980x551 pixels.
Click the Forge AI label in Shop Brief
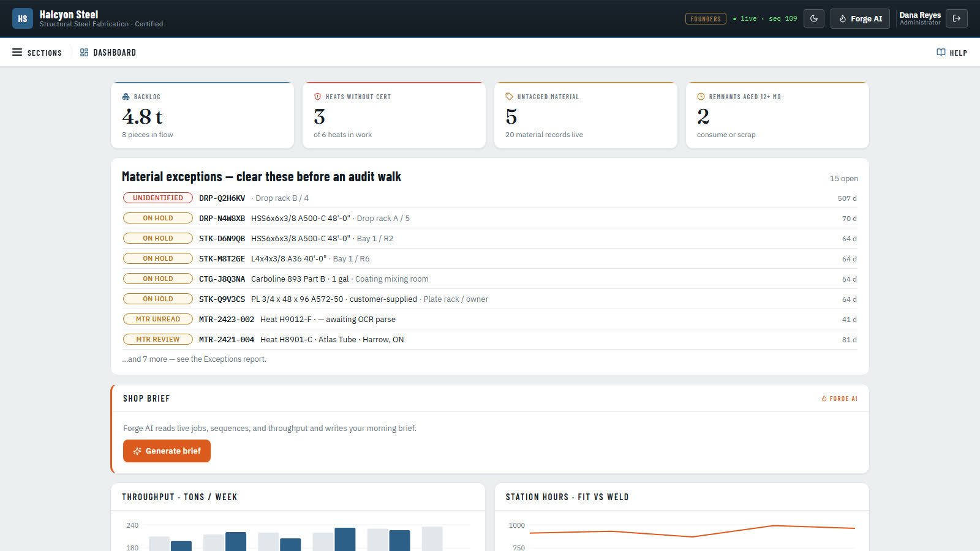coord(839,399)
